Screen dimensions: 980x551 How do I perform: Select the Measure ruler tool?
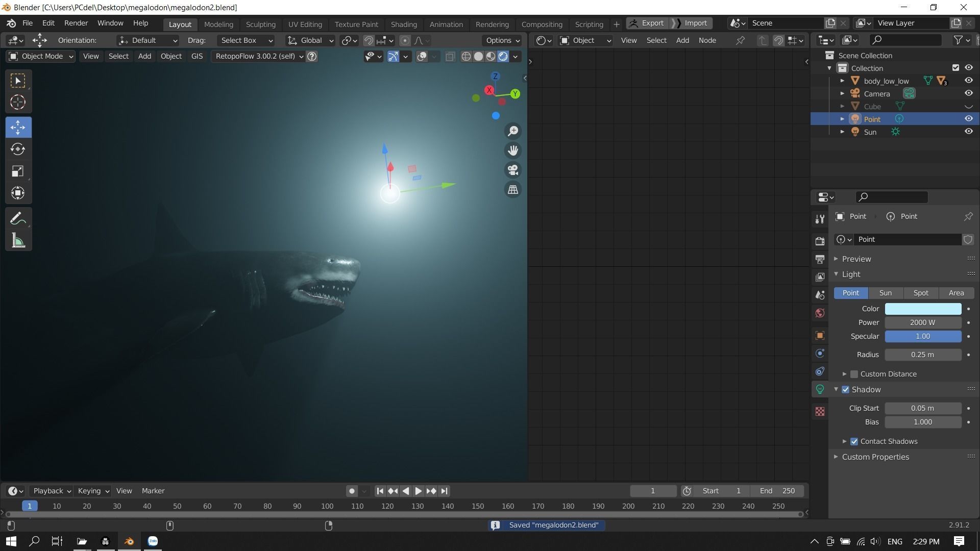pyautogui.click(x=18, y=241)
